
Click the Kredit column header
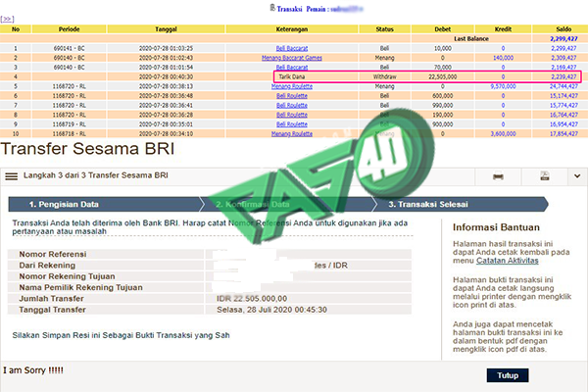click(x=503, y=28)
